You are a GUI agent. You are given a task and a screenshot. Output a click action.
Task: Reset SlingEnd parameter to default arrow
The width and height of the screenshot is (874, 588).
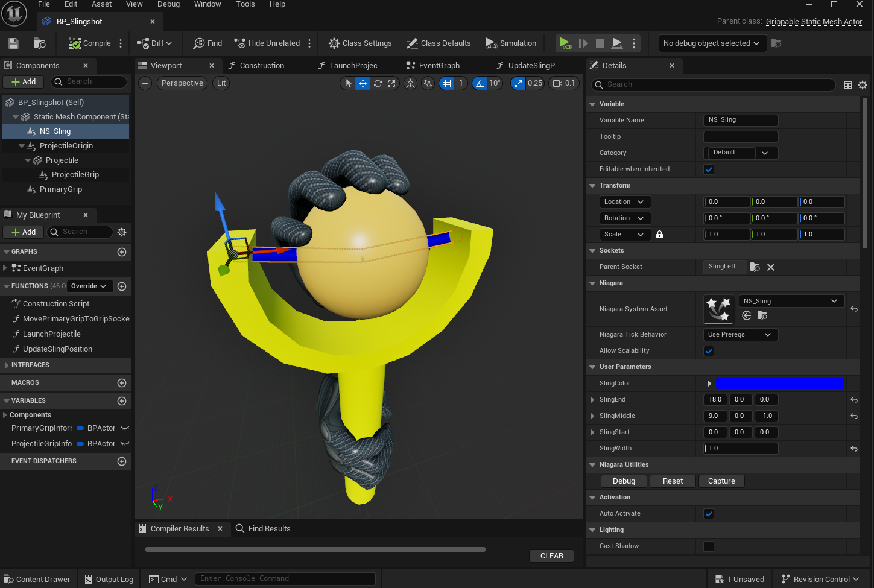(854, 400)
